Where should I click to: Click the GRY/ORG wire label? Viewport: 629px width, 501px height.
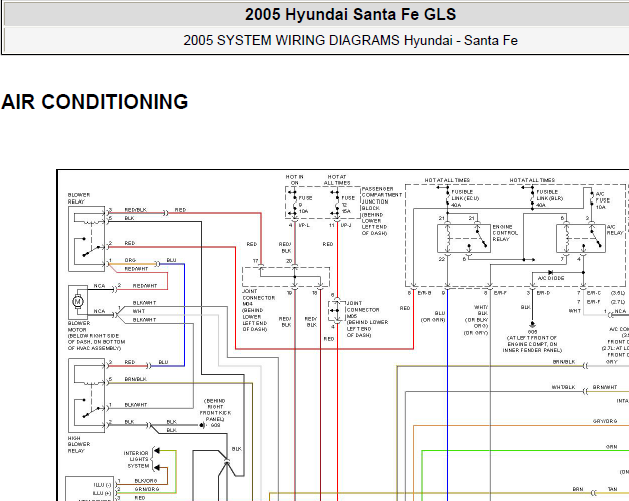pos(605,421)
